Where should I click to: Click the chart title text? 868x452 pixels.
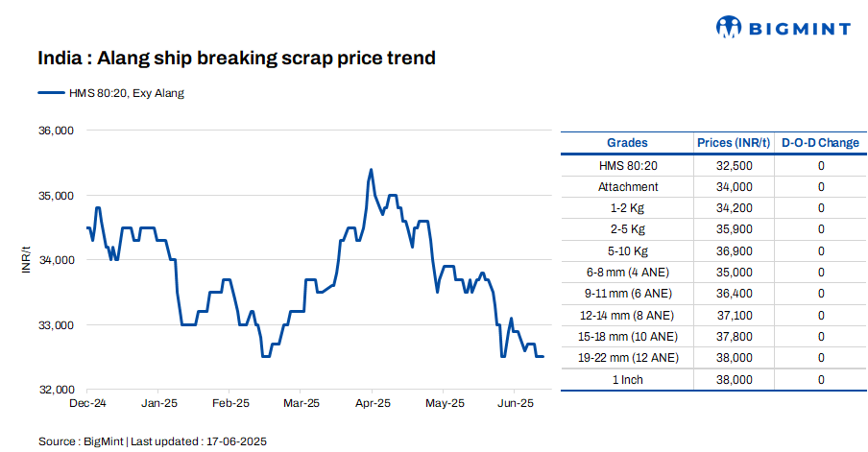(236, 59)
